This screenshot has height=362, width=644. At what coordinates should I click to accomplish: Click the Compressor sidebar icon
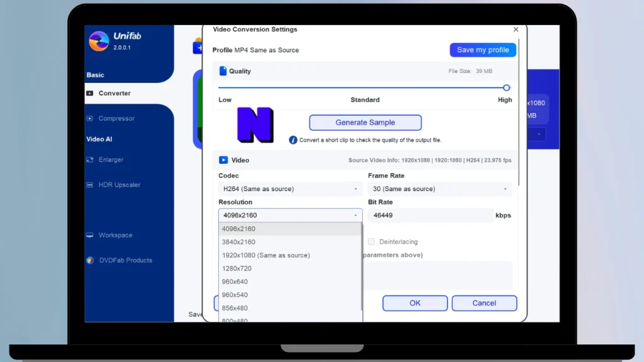pyautogui.click(x=89, y=118)
